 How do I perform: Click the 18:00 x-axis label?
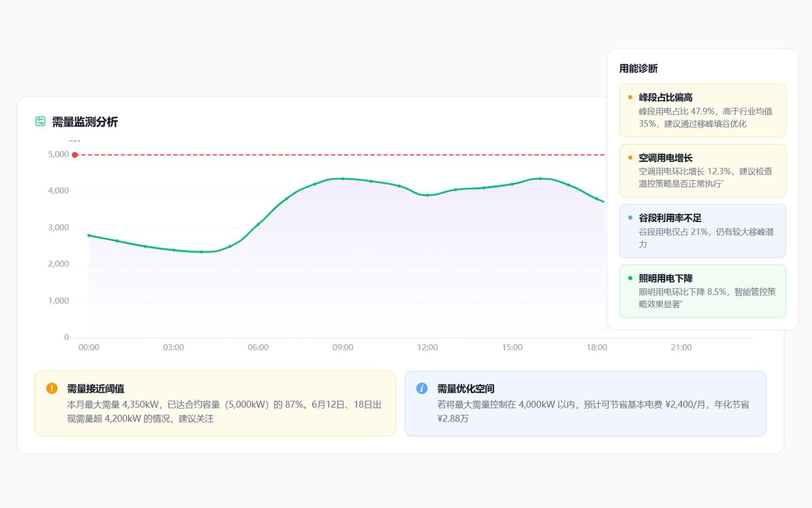point(597,347)
